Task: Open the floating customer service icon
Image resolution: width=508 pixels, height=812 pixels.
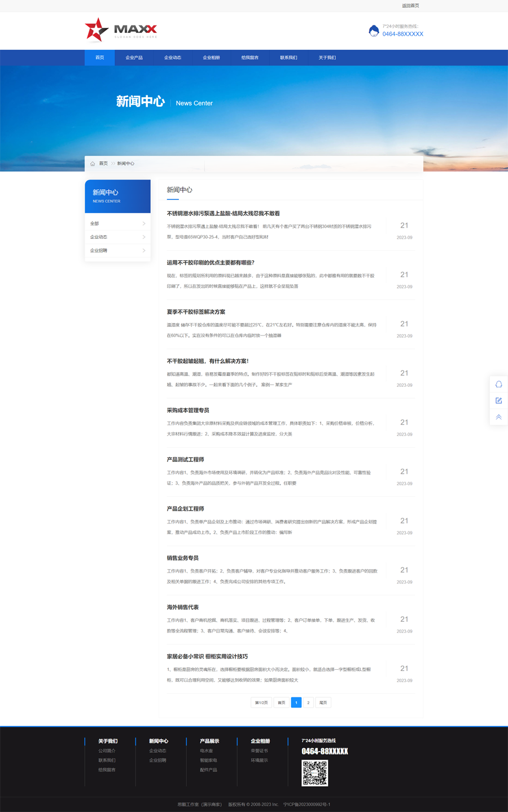Action: tap(498, 385)
